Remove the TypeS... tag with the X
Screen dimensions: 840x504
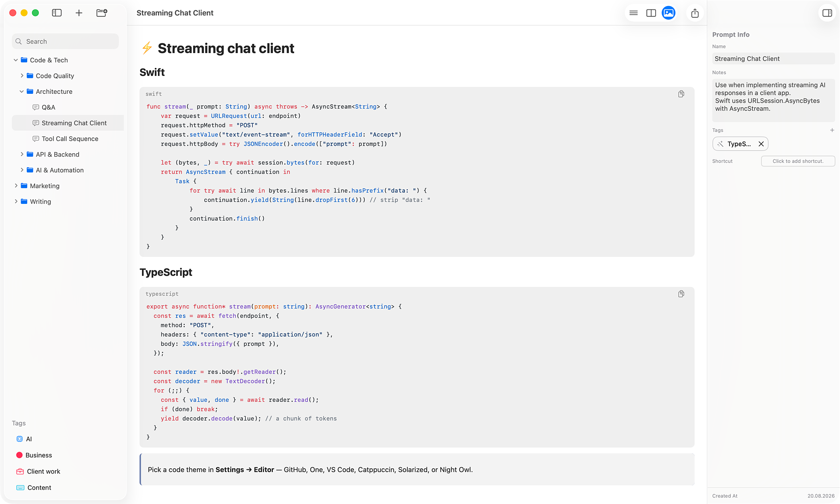pos(761,144)
